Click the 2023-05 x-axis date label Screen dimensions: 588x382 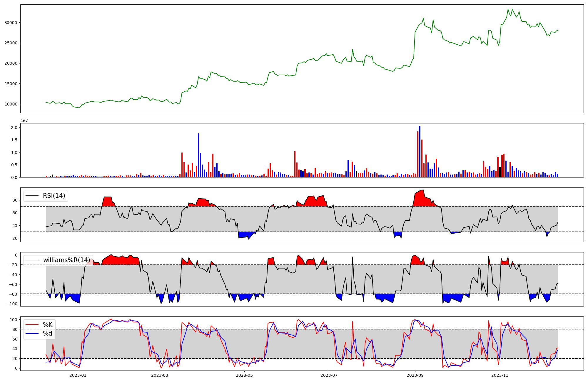(244, 375)
